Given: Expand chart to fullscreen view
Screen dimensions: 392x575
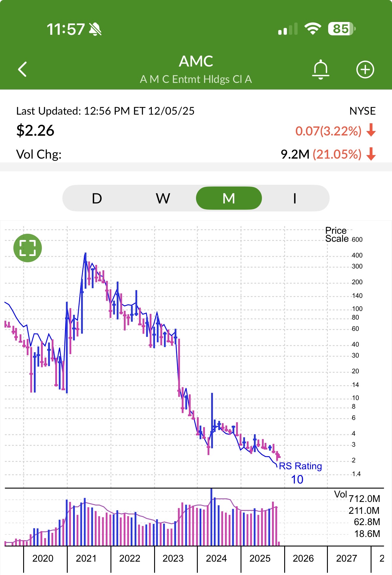Looking at the screenshot, I should pyautogui.click(x=28, y=248).
